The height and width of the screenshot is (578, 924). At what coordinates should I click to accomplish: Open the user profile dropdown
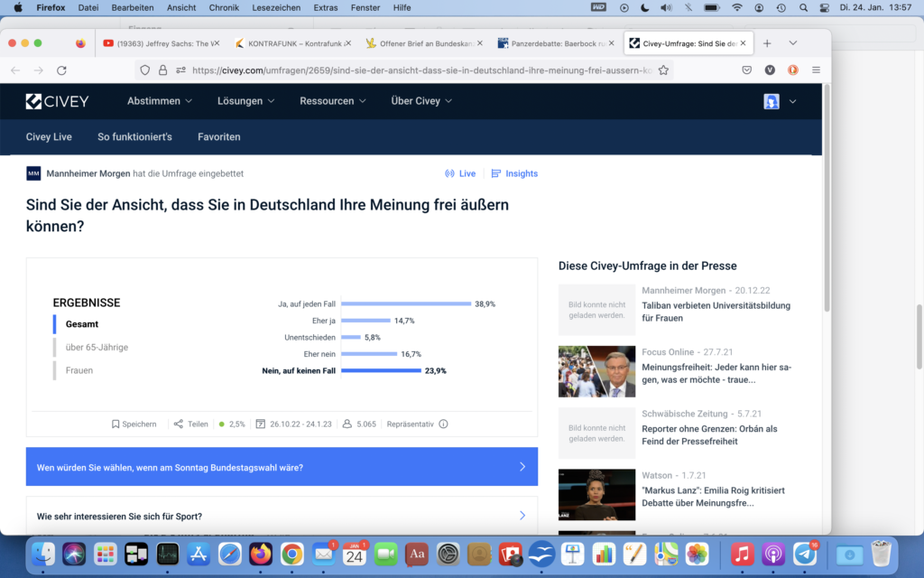(x=780, y=101)
